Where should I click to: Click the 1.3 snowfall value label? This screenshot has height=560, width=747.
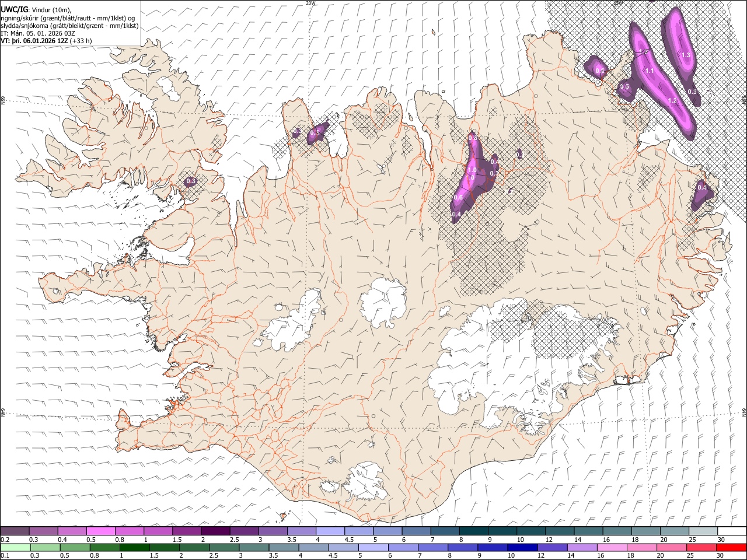[686, 55]
